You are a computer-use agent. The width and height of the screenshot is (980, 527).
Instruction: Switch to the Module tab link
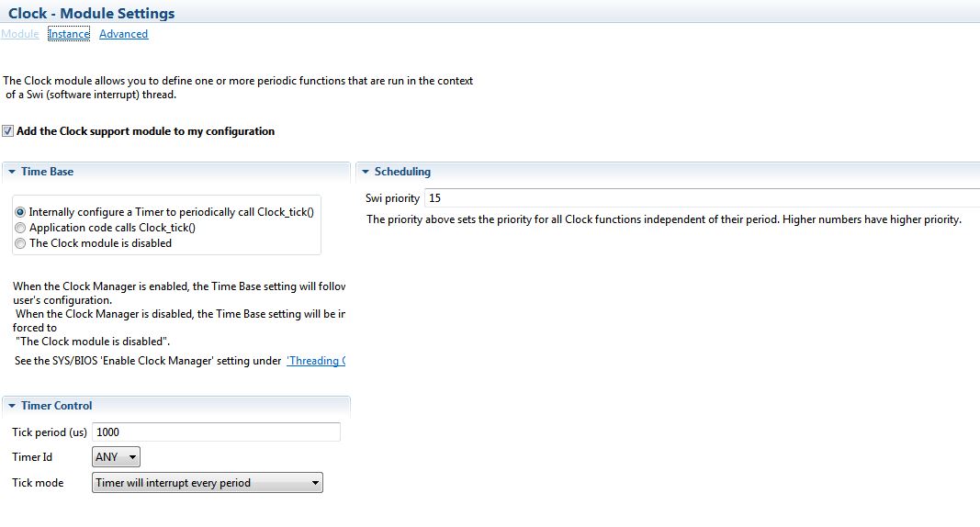pyautogui.click(x=20, y=34)
